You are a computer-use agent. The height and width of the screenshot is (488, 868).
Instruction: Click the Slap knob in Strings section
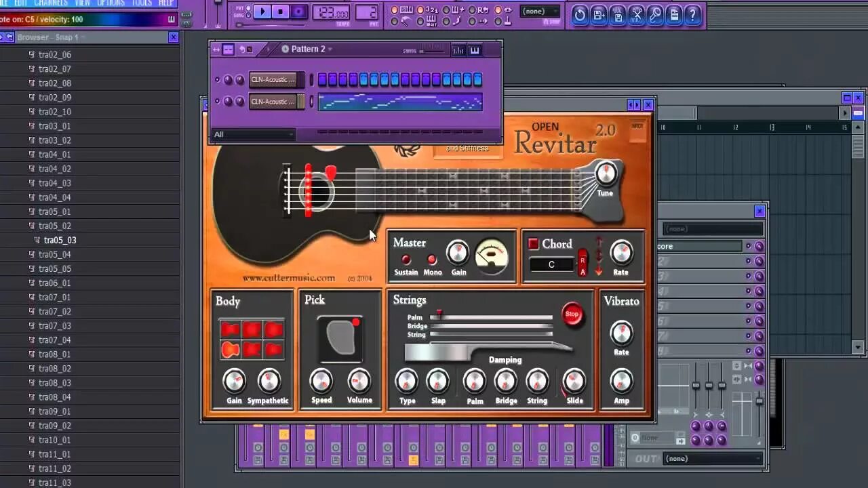tap(438, 382)
